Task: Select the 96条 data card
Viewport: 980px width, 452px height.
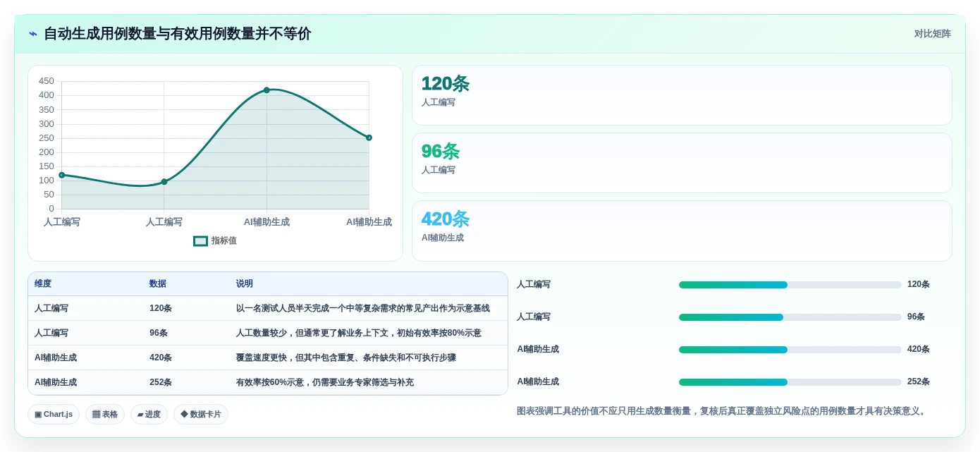Action: point(682,163)
